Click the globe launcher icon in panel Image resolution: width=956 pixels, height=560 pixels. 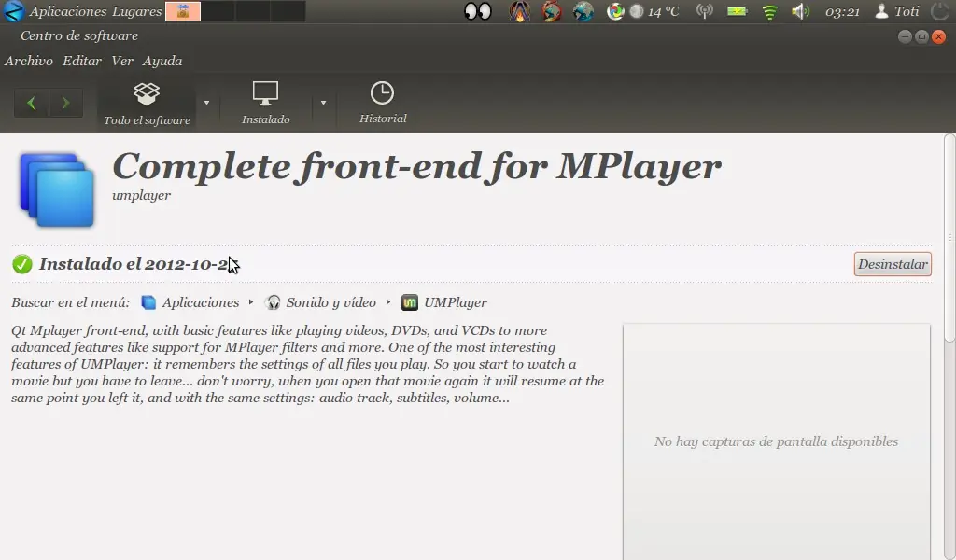[x=583, y=11]
